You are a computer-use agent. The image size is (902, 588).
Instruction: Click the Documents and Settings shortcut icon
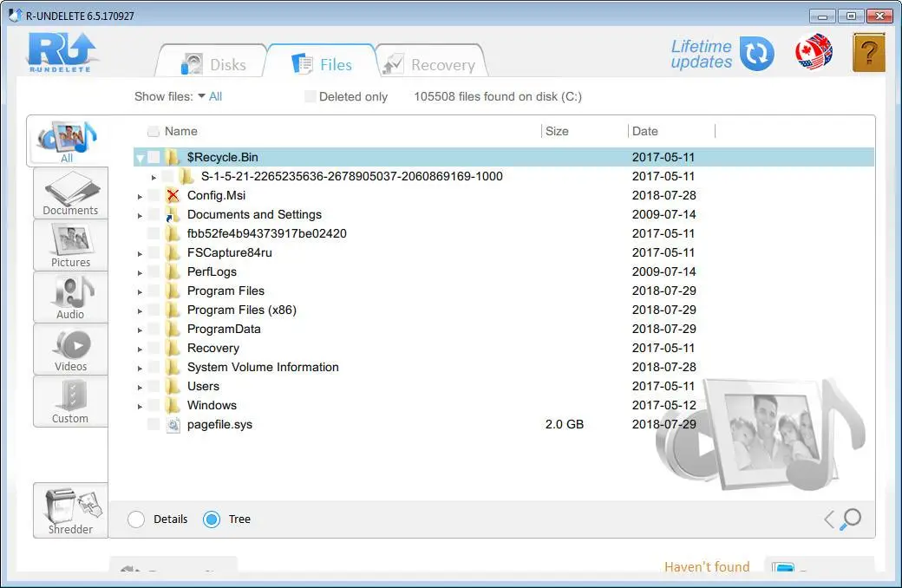(x=172, y=214)
